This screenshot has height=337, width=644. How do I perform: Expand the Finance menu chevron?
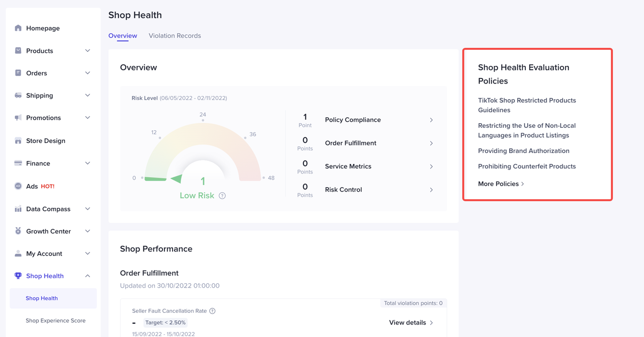point(88,163)
